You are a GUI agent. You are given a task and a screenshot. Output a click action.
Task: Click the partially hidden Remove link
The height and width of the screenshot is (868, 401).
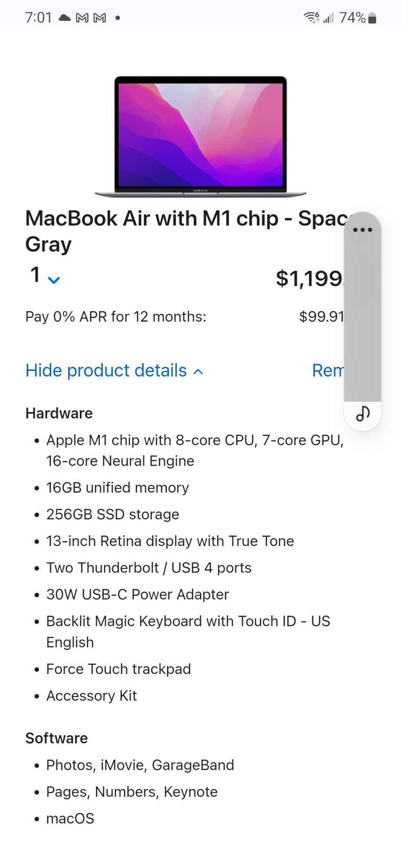pos(328,371)
